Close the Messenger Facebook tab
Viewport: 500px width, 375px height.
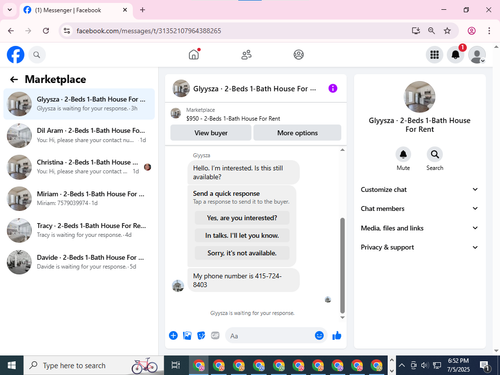125,10
